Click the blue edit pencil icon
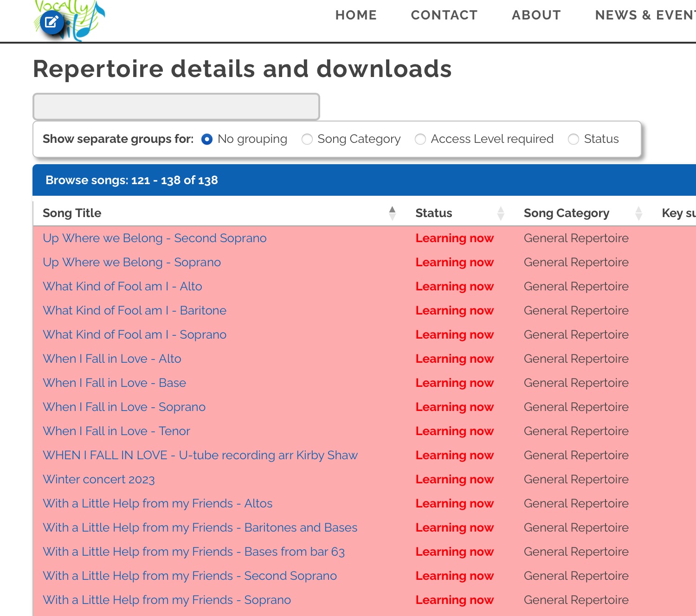 click(x=52, y=22)
